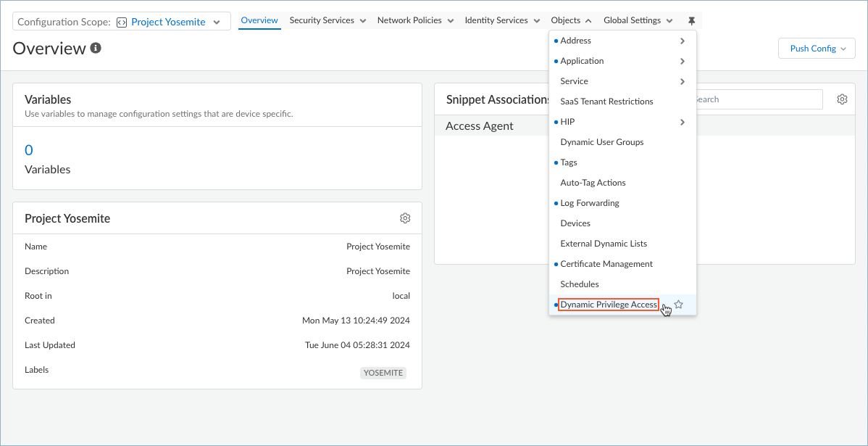Click the pin icon in navigation bar
Image resolution: width=868 pixels, height=446 pixels.
[x=691, y=21]
